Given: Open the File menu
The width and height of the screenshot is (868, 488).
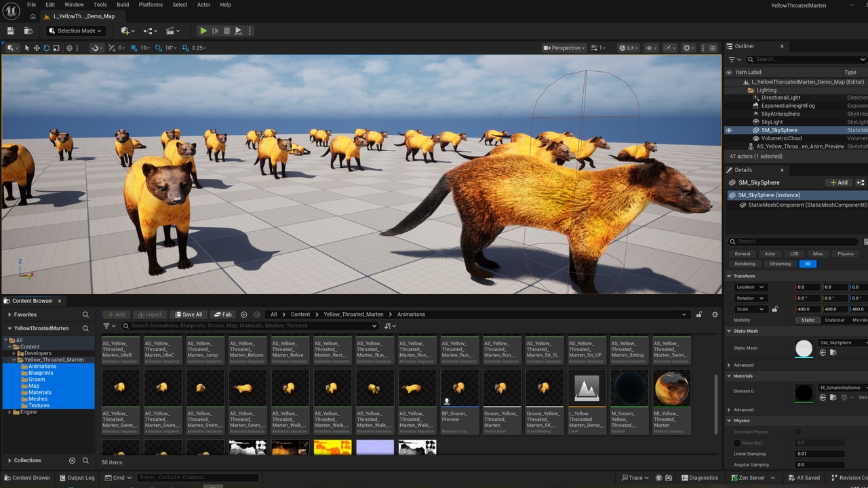Looking at the screenshot, I should click(x=31, y=5).
